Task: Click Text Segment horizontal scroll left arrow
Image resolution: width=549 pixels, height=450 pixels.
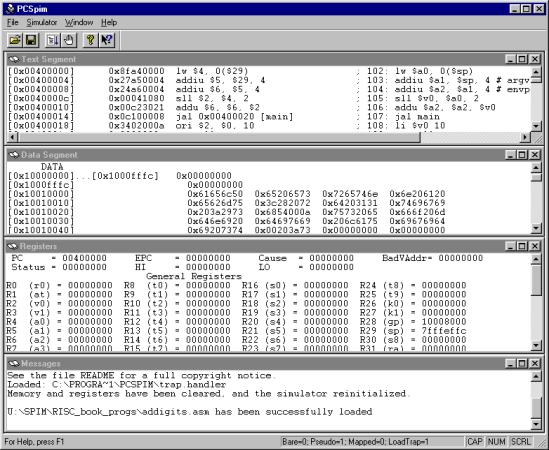Action: coord(13,137)
